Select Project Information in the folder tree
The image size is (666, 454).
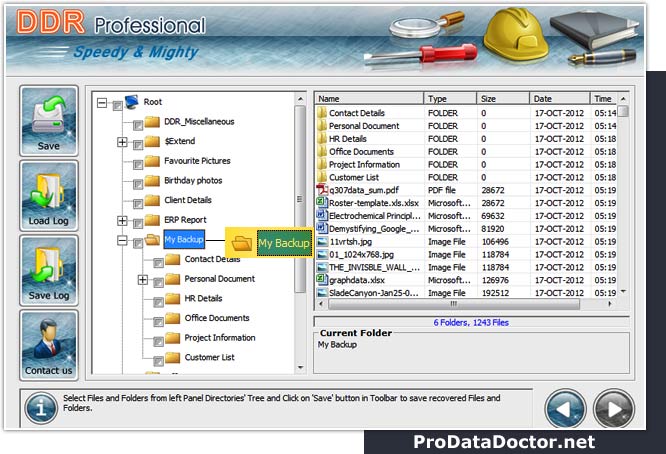point(220,338)
